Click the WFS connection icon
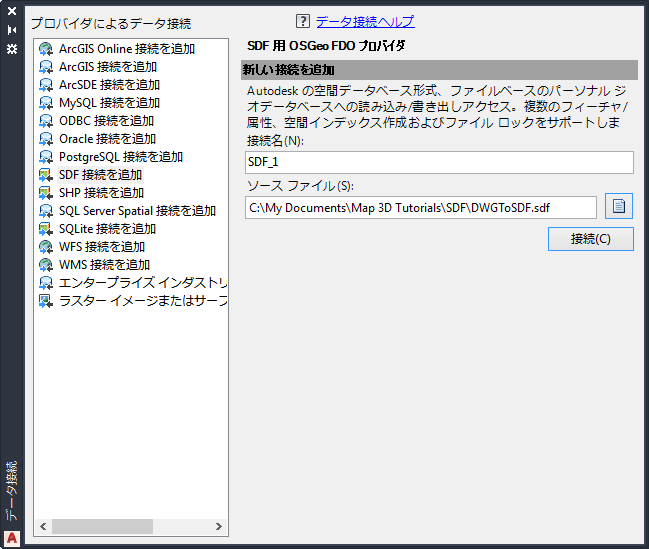Screen dimensions: 649x549 tap(46, 247)
